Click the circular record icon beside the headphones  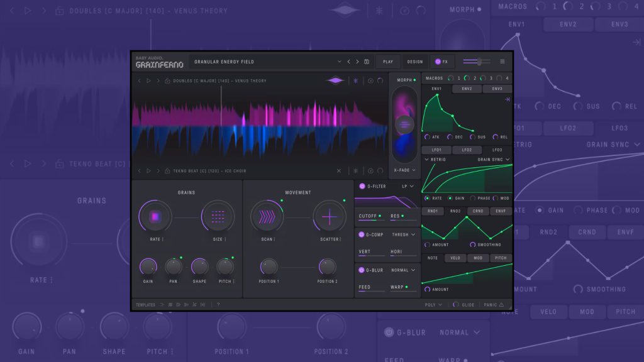(x=370, y=80)
